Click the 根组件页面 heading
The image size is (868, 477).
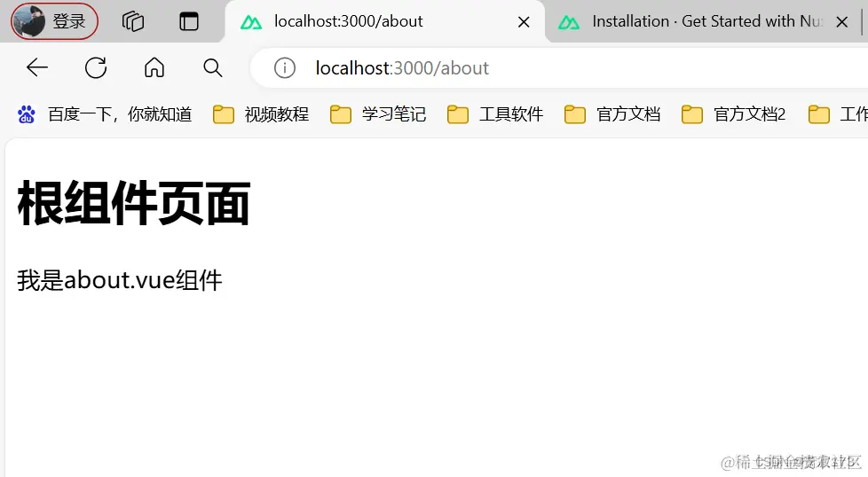(134, 203)
